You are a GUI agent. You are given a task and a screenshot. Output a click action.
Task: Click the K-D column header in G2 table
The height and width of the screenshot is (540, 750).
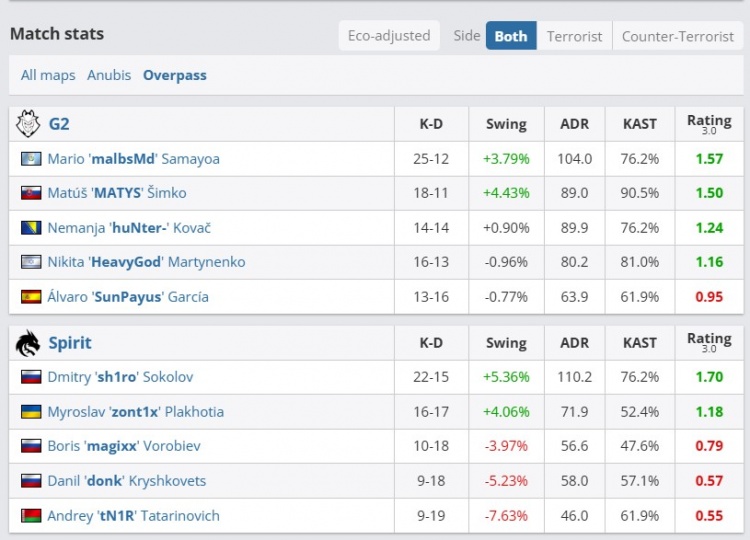point(431,124)
